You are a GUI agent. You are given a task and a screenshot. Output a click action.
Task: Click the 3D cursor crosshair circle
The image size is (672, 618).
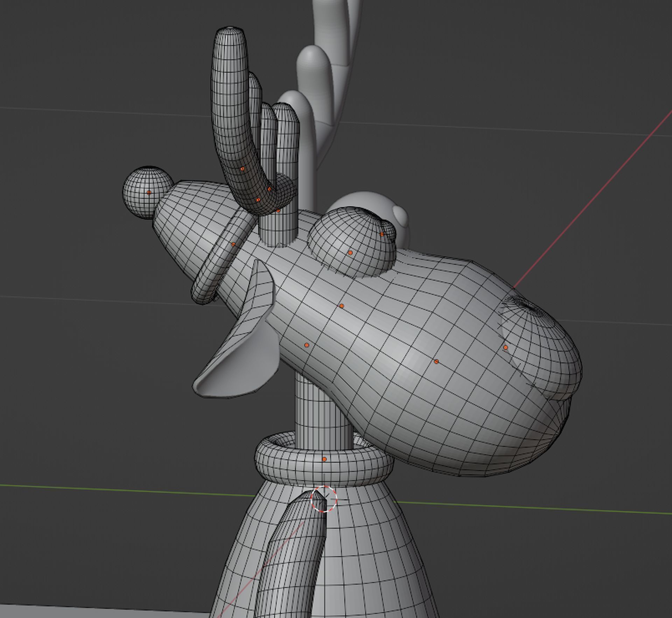pos(324,499)
